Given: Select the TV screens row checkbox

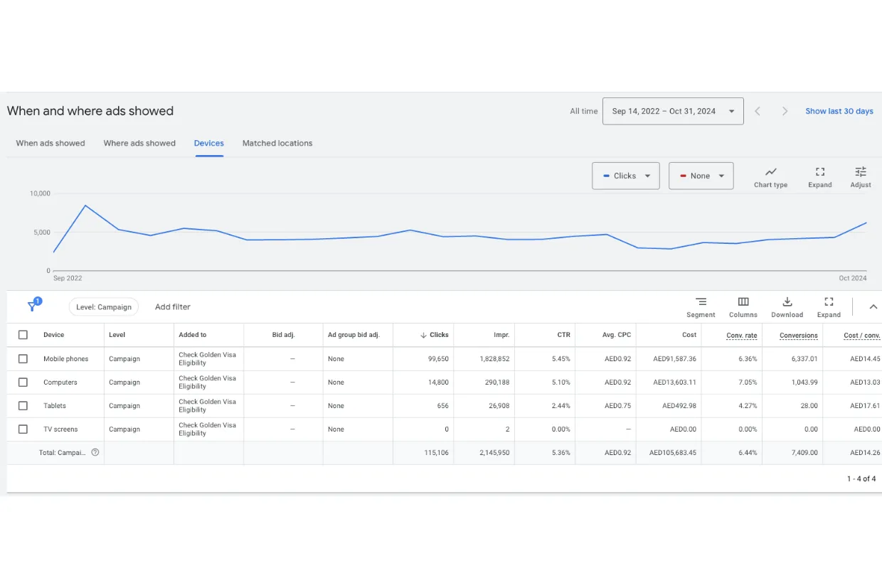Looking at the screenshot, I should [23, 429].
